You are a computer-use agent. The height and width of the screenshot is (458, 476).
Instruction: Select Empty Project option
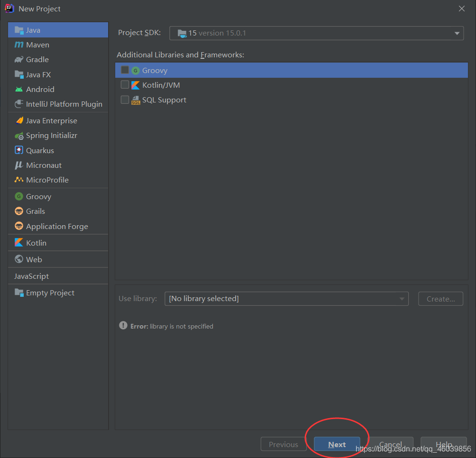click(x=58, y=293)
